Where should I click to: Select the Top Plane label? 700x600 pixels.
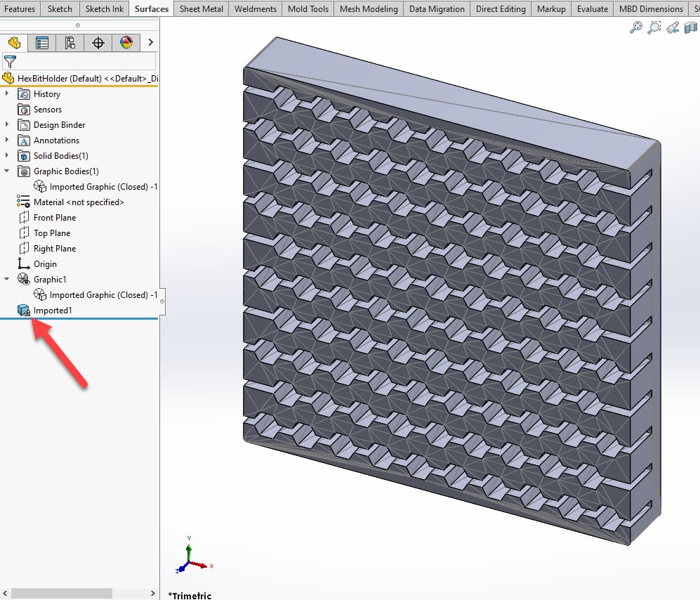click(52, 233)
